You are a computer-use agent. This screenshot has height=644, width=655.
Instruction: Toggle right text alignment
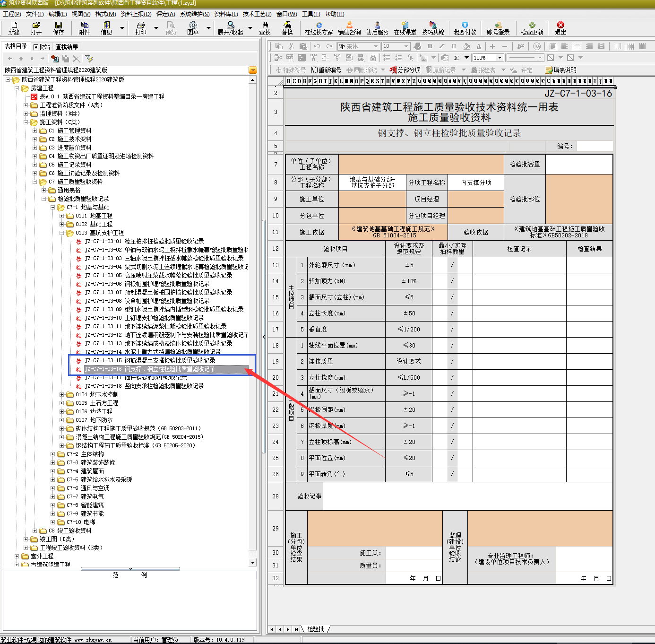[x=589, y=46]
